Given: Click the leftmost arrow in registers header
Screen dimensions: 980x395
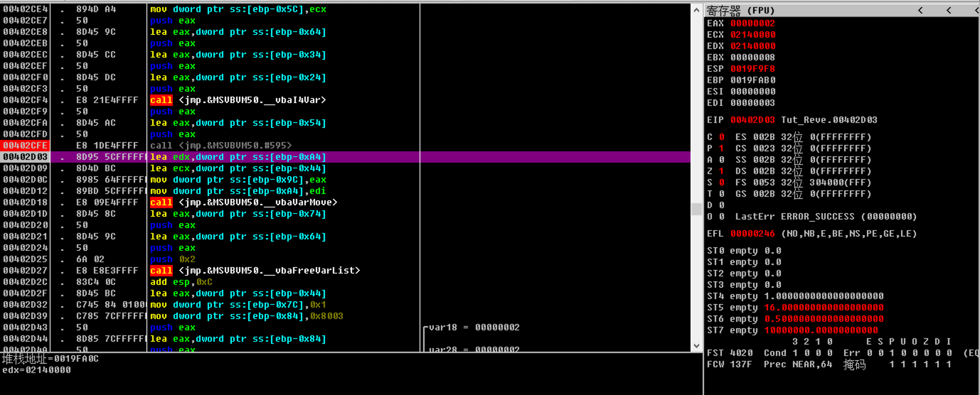Looking at the screenshot, I should 920,11.
